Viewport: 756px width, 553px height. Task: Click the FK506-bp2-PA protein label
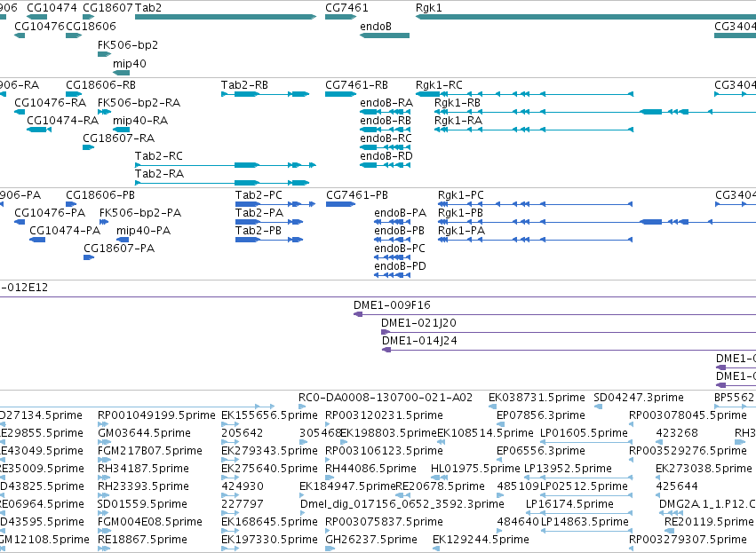[140, 213]
